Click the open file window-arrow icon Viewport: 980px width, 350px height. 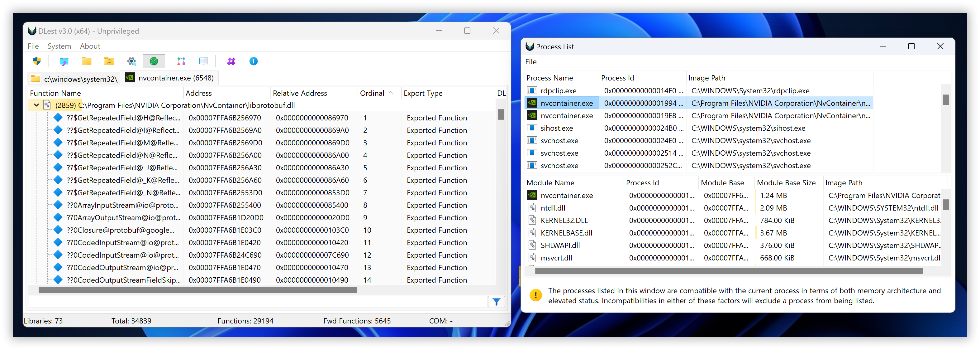(64, 61)
